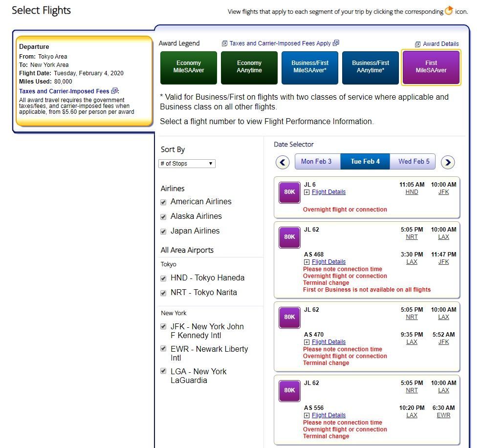Image resolution: width=504 pixels, height=448 pixels.
Task: Click the 11:05 AM departure time
Action: 412,185
